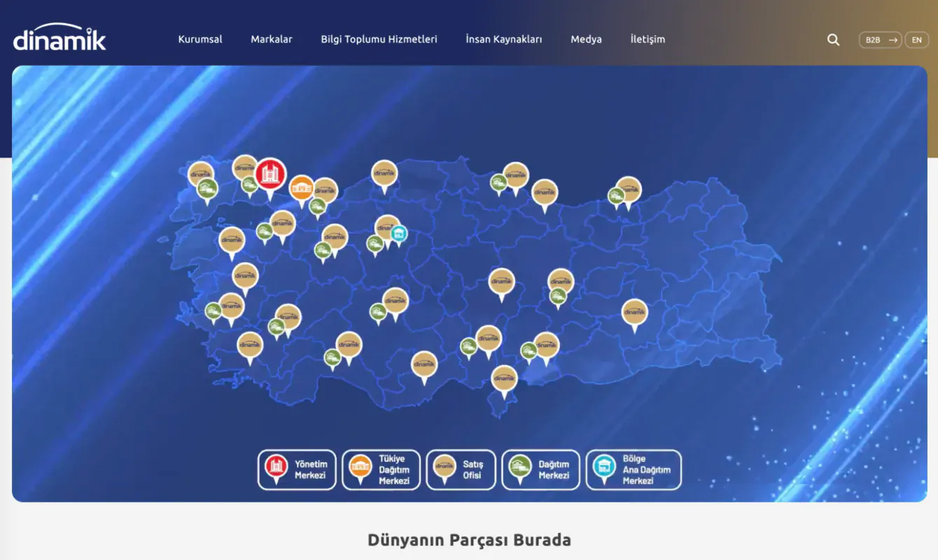This screenshot has width=938, height=560.
Task: Switch language with the EN button
Action: coord(917,40)
